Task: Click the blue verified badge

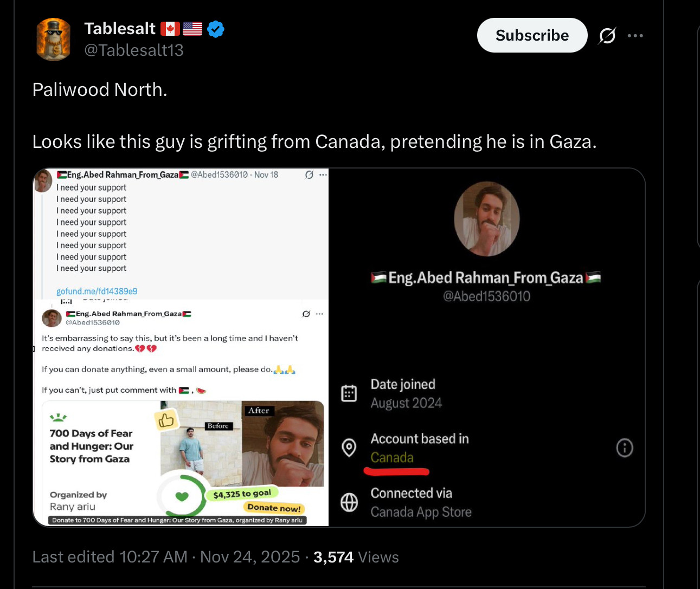Action: [216, 29]
